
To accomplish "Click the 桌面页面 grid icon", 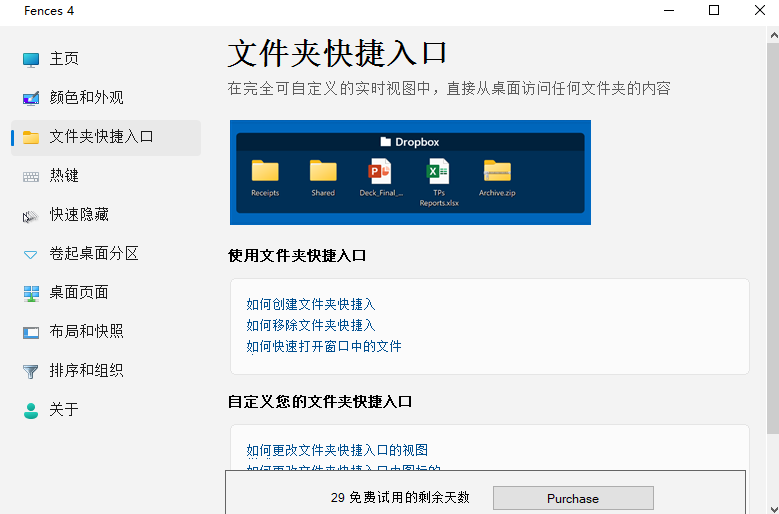I will coord(31,293).
